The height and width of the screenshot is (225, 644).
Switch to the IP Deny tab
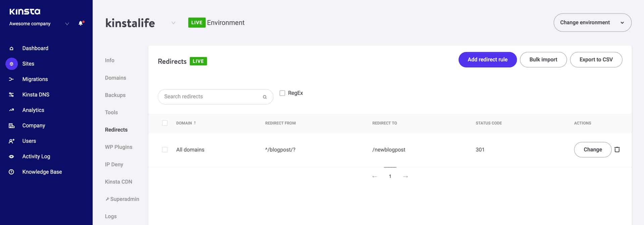click(x=114, y=165)
